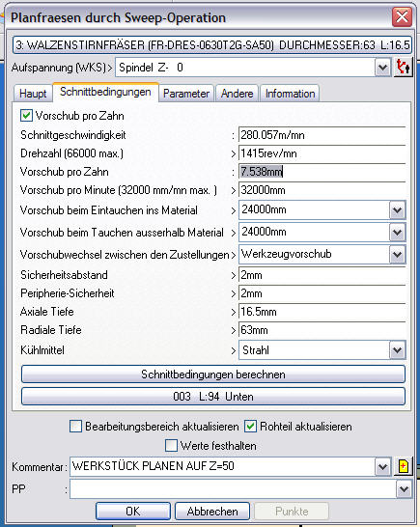Switch to the Haupt tab

point(33,94)
